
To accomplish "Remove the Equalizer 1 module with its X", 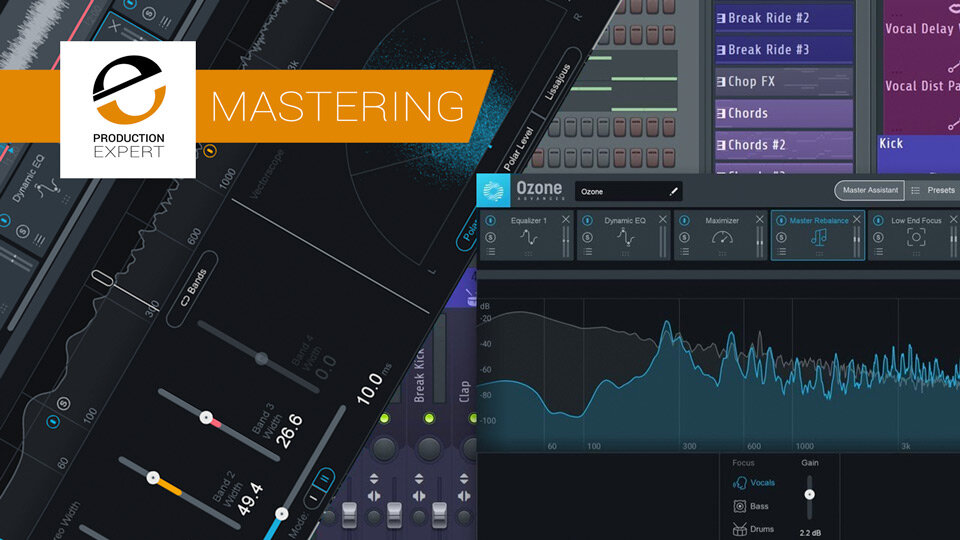I will coord(566,219).
